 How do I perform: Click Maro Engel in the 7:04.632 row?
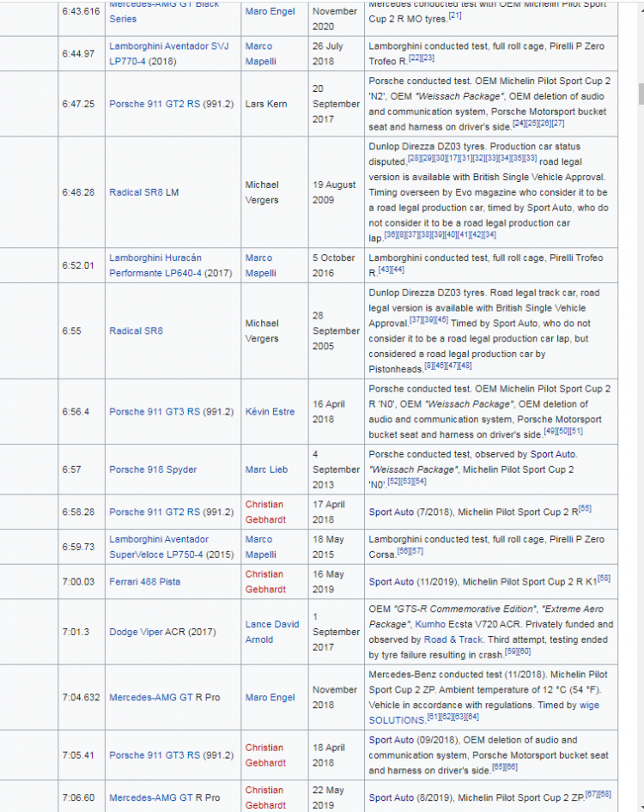(270, 697)
